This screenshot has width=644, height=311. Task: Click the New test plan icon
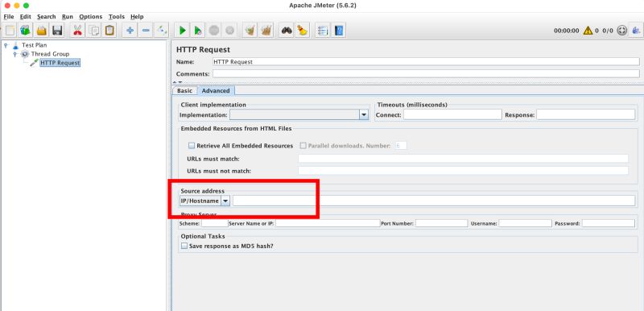tap(10, 31)
